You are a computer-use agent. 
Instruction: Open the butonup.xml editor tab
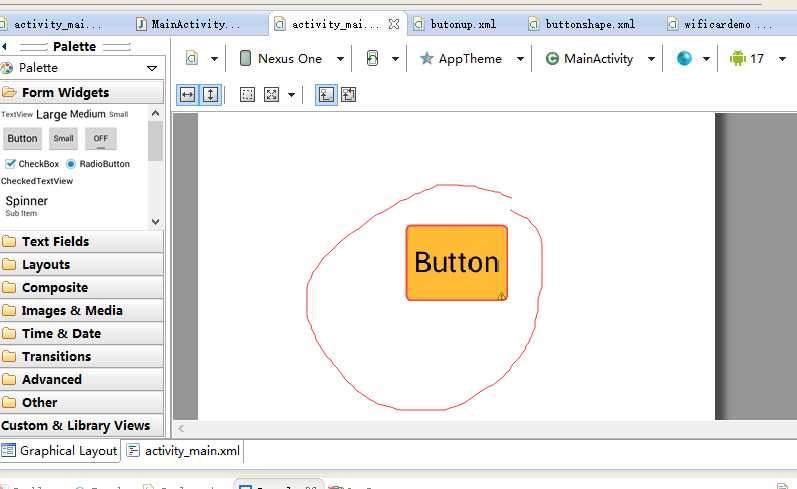point(455,24)
